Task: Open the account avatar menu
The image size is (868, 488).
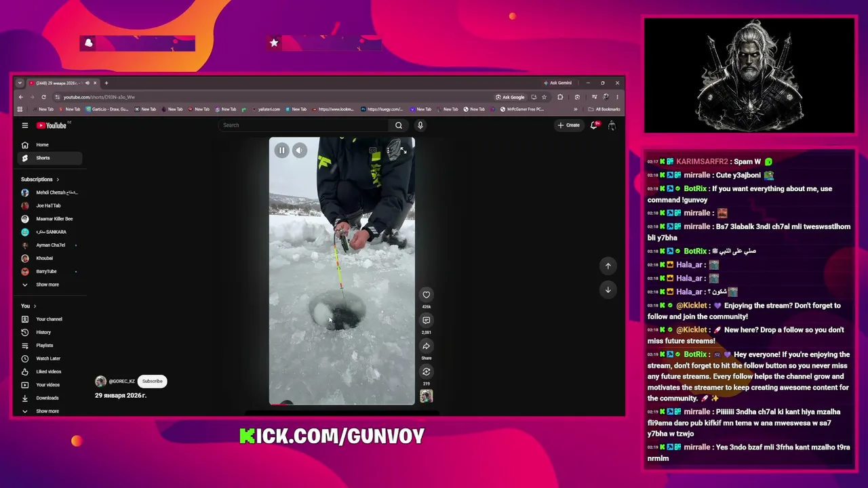Action: click(x=612, y=125)
